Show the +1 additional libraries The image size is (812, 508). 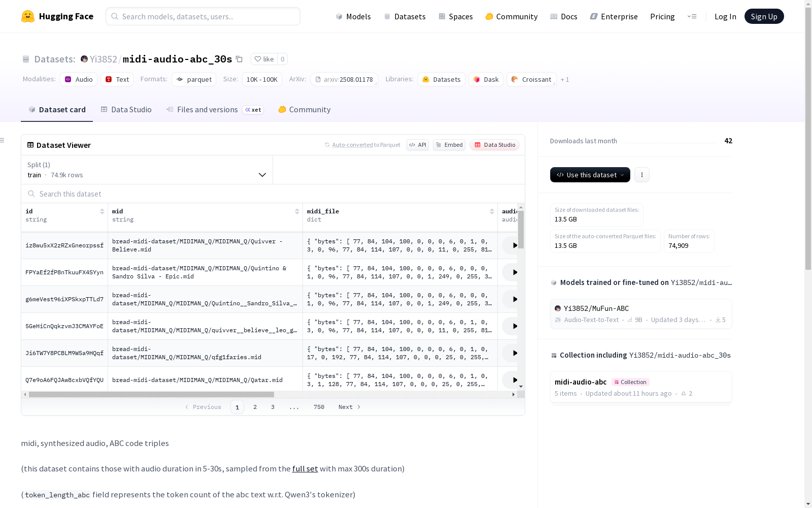click(565, 79)
